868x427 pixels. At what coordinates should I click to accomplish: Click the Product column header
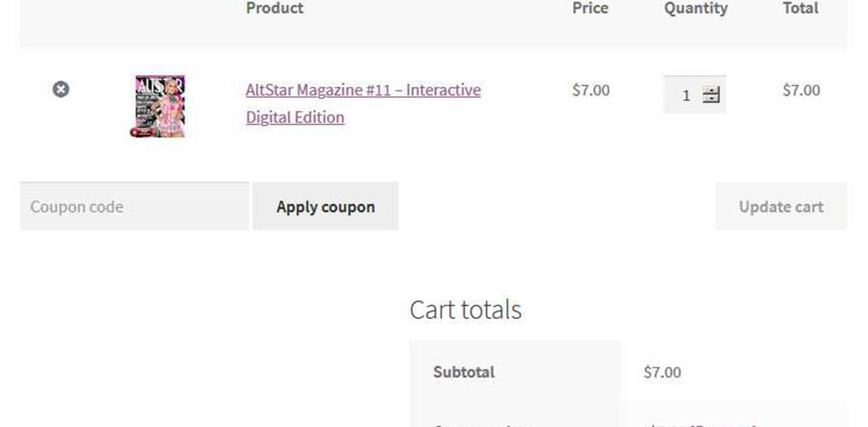pos(274,9)
